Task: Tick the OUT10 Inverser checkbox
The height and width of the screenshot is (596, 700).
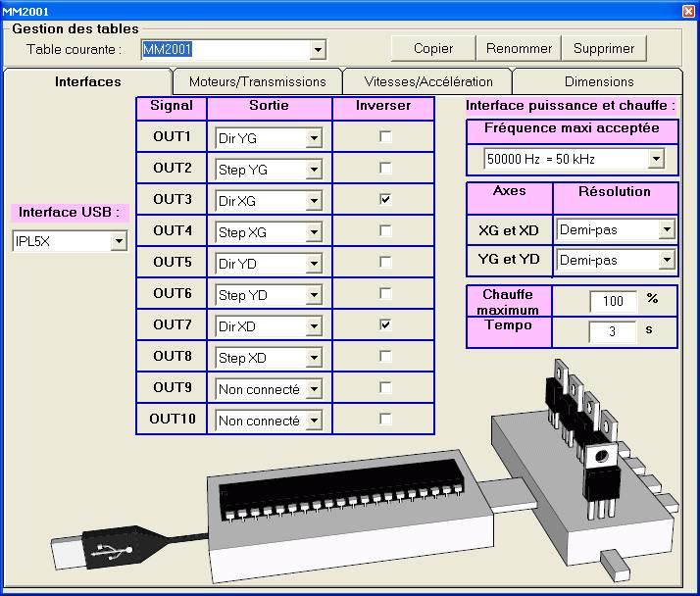Action: pyautogui.click(x=385, y=419)
